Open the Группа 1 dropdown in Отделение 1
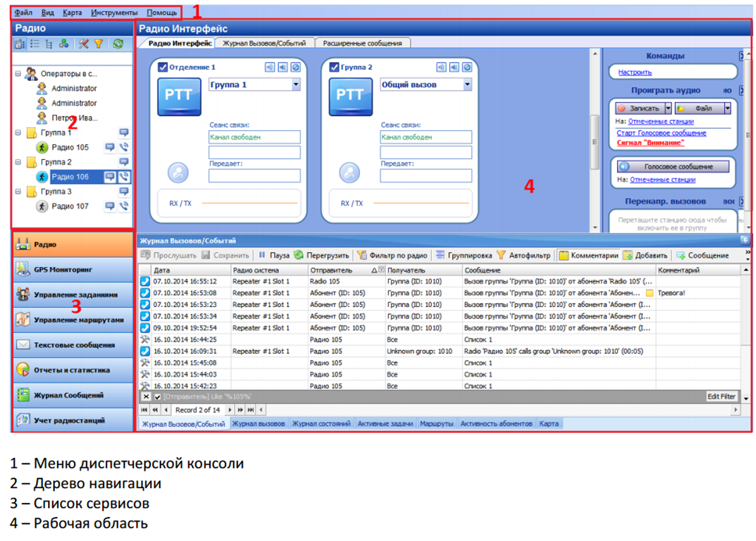Viewport: 756px width, 541px height. click(x=296, y=85)
